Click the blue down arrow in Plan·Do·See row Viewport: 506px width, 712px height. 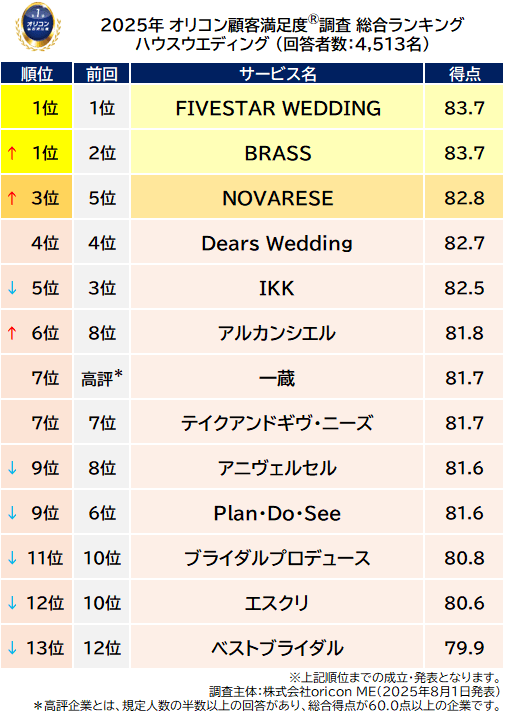(x=12, y=513)
